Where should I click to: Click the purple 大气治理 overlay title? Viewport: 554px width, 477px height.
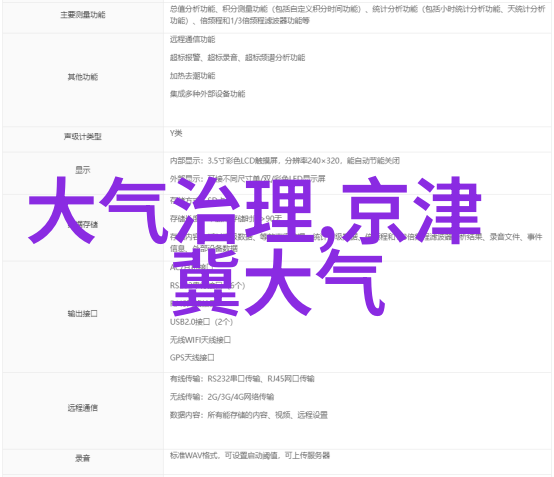(x=171, y=211)
